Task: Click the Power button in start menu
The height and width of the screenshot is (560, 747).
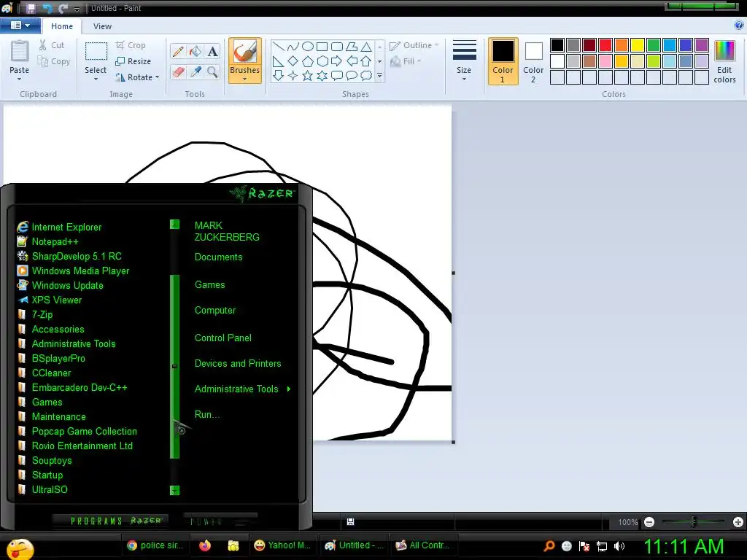Action: (220, 521)
